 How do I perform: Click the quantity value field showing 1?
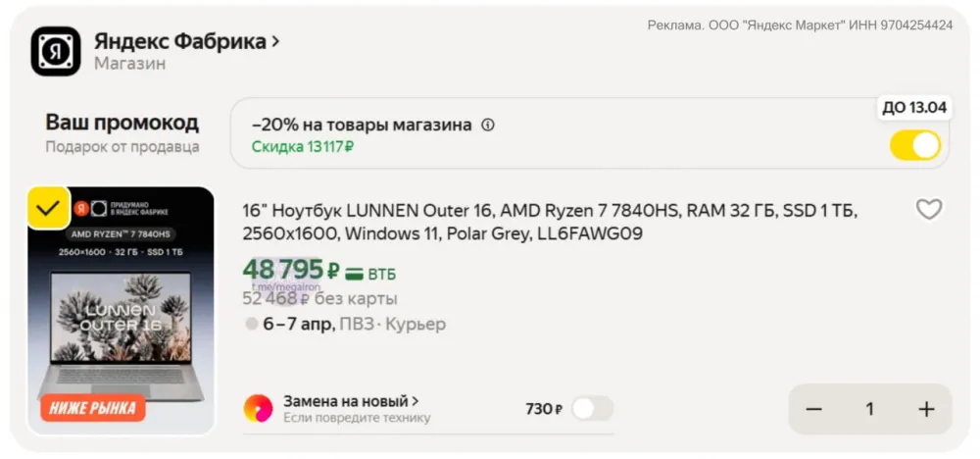coord(869,409)
